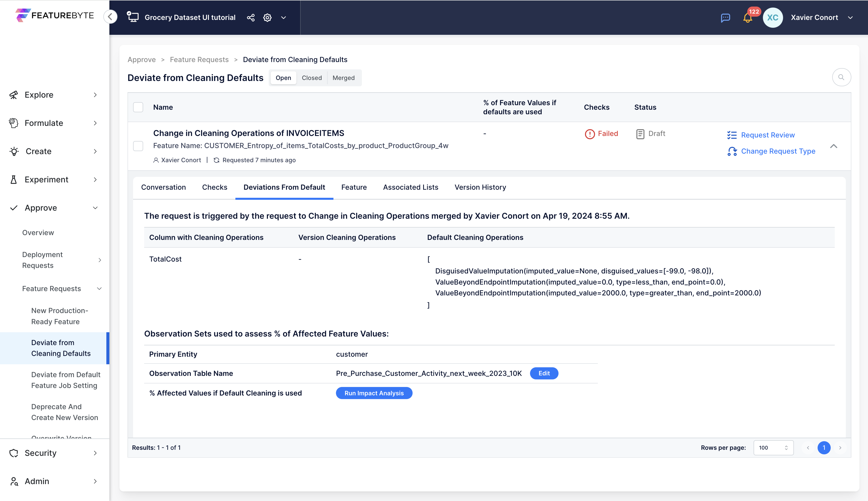Click Run Impact Analysis button
This screenshot has height=501, width=868.
(x=374, y=393)
